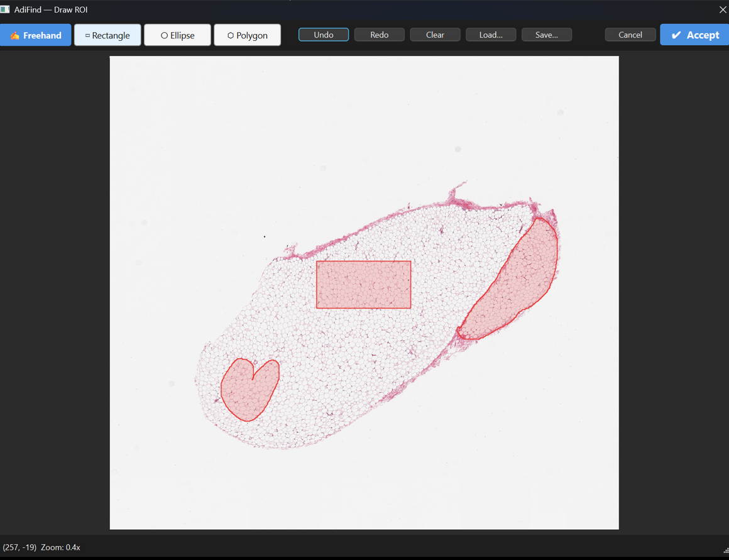Accept the drawn ROIs
Image resolution: width=729 pixels, height=560 pixels.
pos(694,35)
